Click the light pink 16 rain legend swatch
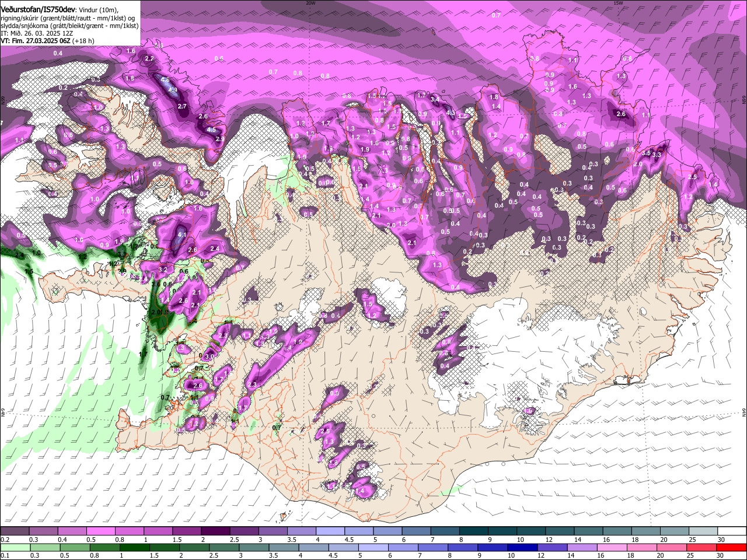The image size is (747, 560). (x=612, y=547)
